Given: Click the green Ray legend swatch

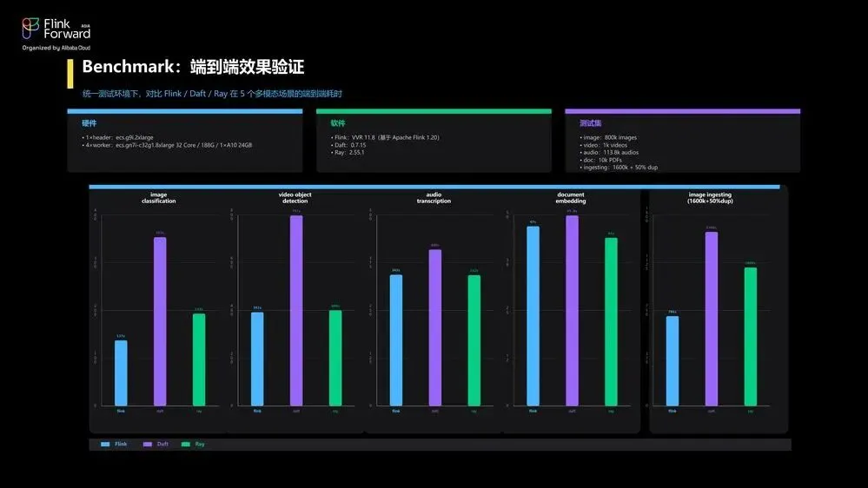Looking at the screenshot, I should [186, 444].
